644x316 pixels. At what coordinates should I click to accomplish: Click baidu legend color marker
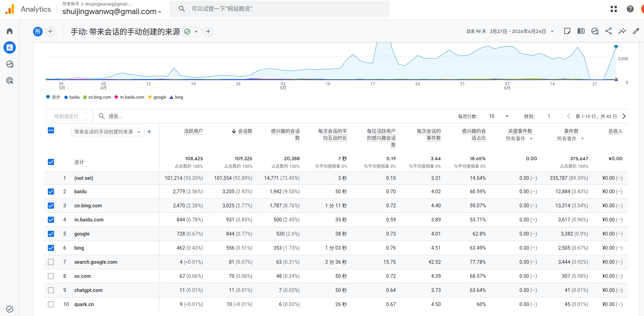[x=66, y=97]
